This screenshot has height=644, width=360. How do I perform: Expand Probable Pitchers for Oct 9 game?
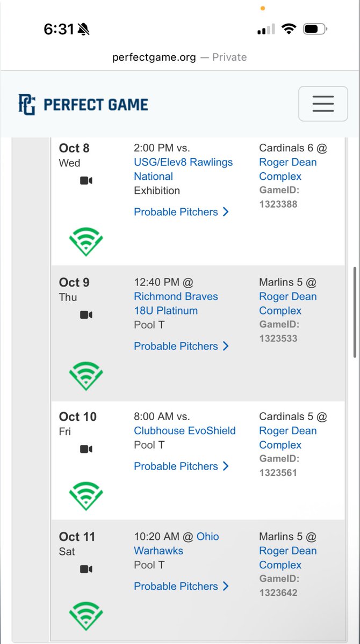[x=182, y=346]
